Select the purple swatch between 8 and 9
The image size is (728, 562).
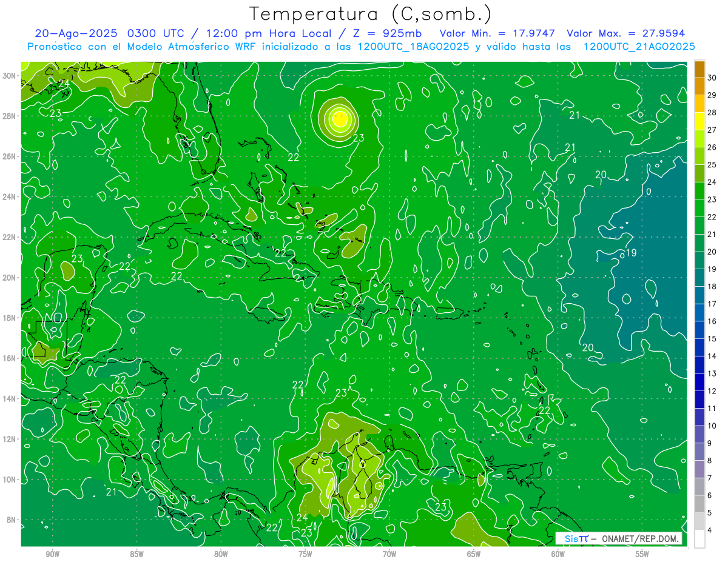[699, 452]
